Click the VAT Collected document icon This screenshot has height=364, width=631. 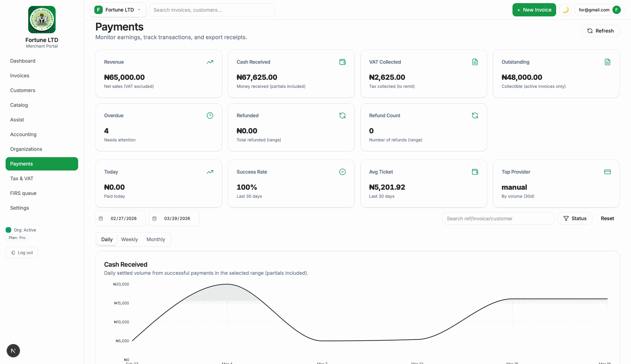tap(475, 62)
